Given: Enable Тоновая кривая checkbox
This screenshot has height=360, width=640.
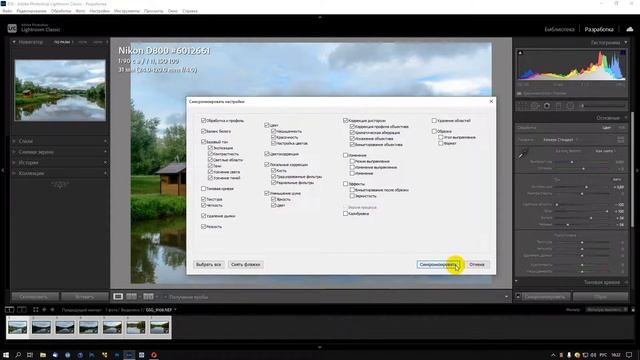Looking at the screenshot, I should pos(203,189).
